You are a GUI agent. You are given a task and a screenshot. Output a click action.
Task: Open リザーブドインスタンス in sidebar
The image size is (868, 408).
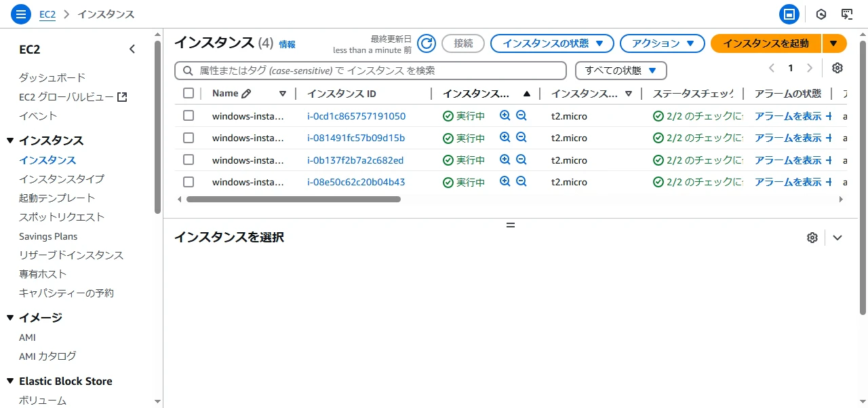(x=71, y=255)
